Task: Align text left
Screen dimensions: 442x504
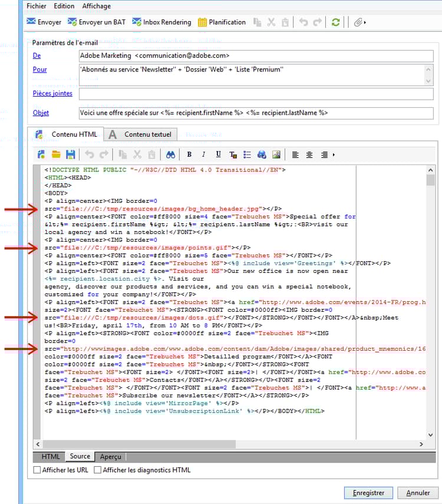Action: tap(295, 154)
